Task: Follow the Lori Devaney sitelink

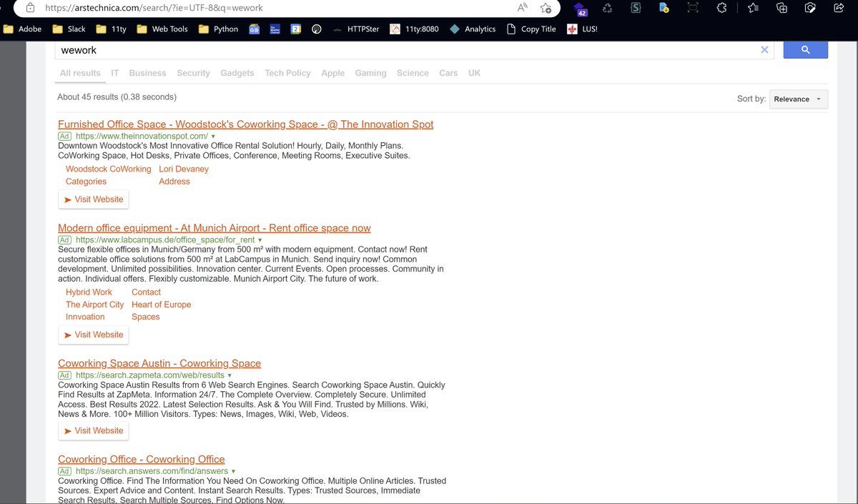Action: click(184, 169)
